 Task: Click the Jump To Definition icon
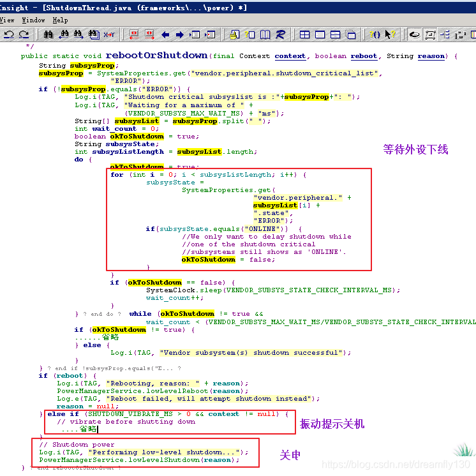click(x=195, y=34)
